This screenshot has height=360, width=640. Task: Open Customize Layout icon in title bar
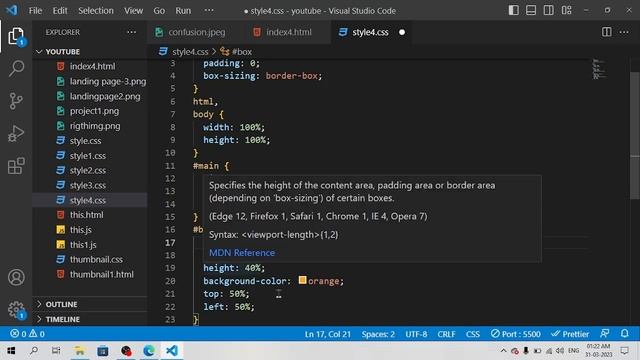coord(567,10)
